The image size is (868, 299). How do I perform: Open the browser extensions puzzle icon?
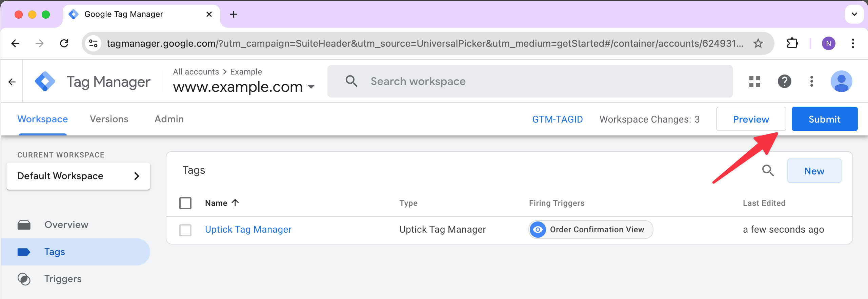[x=792, y=43]
